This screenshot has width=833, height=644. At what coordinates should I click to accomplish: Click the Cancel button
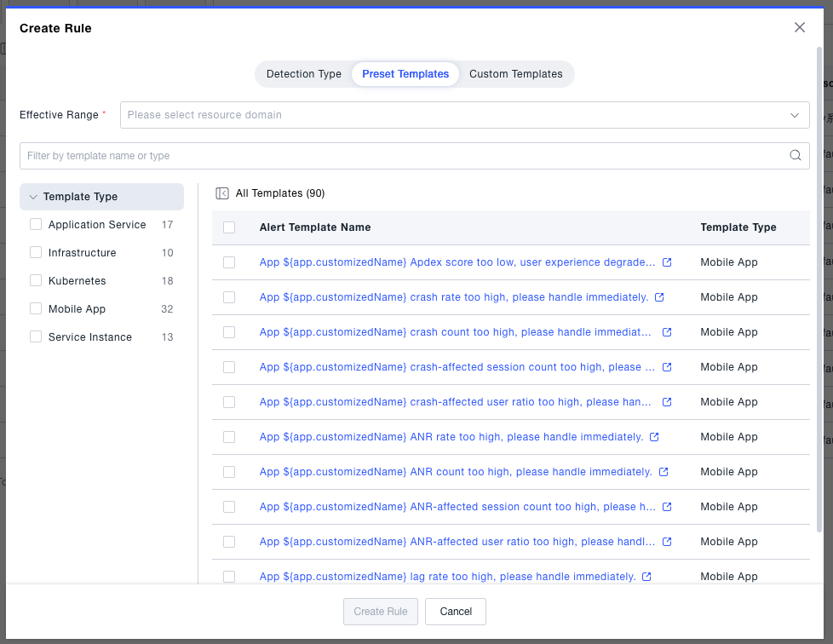[x=456, y=612]
